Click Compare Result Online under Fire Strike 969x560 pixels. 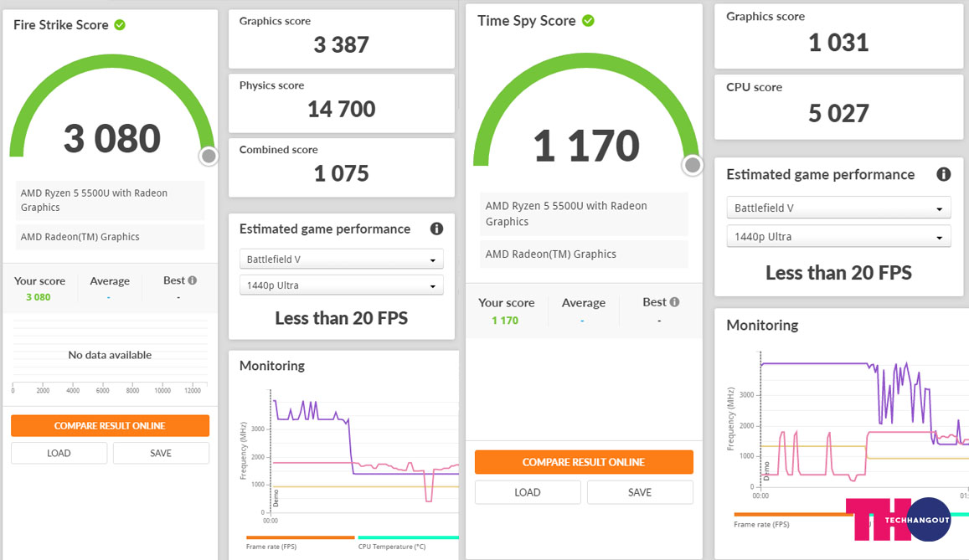tap(110, 425)
